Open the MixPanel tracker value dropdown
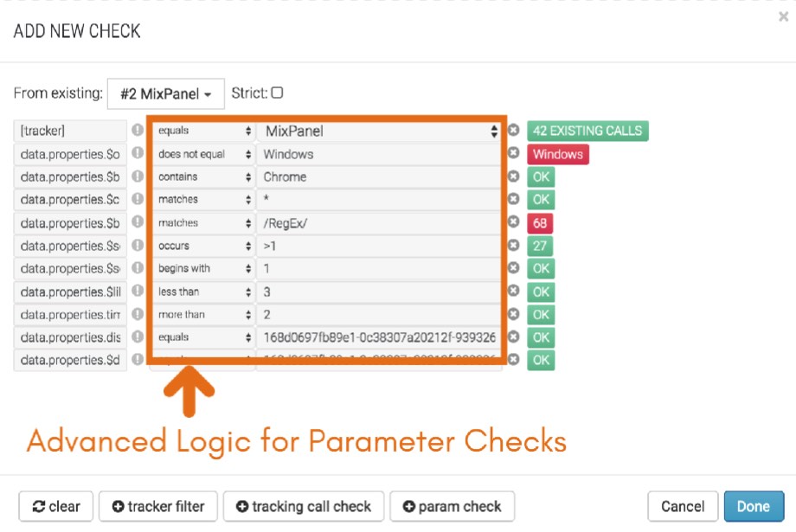The image size is (796, 532). [x=379, y=131]
